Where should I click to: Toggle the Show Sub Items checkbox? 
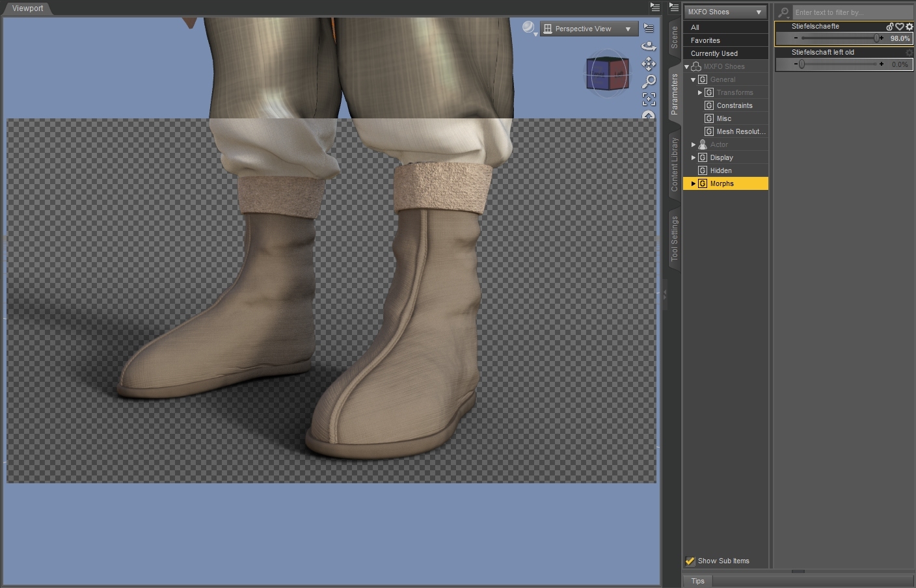(x=690, y=561)
